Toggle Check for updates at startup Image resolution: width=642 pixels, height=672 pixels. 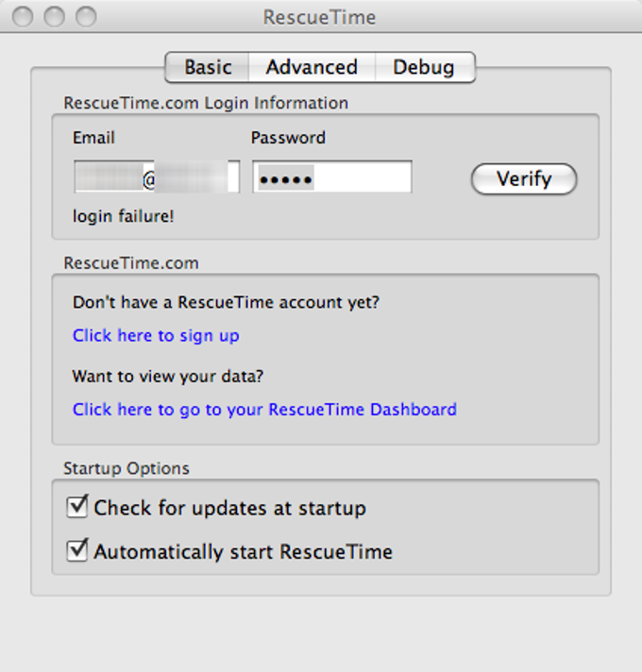tap(77, 507)
